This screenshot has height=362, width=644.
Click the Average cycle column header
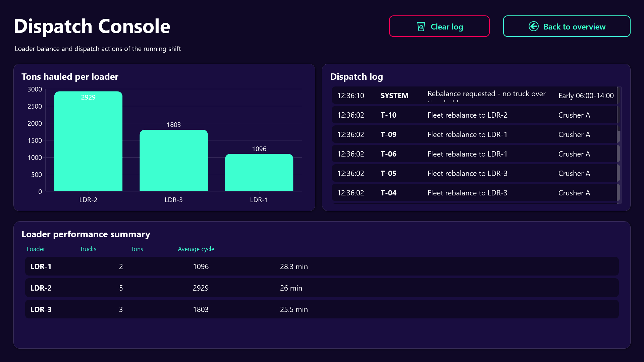(196, 249)
